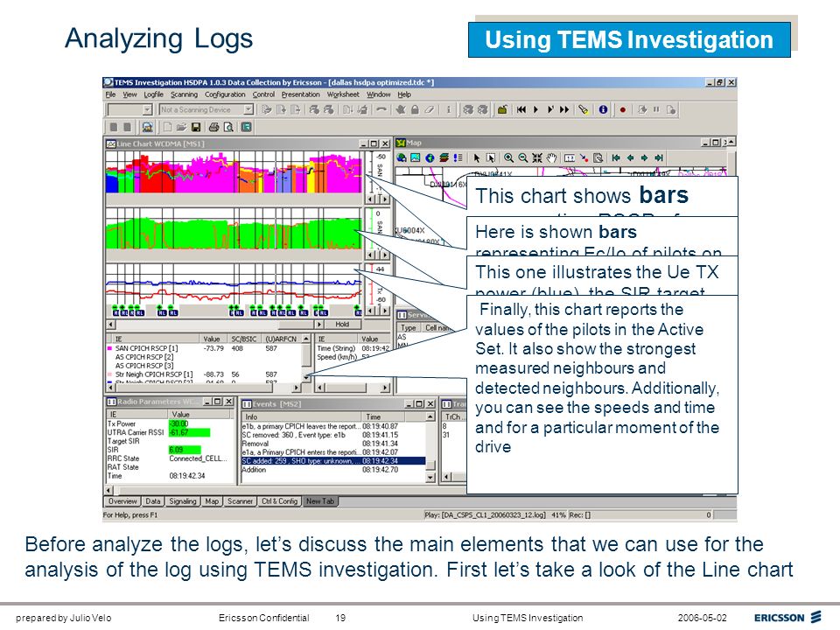Image resolution: width=840 pixels, height=630 pixels.
Task: Click the map next green arrow
Action: (645, 158)
